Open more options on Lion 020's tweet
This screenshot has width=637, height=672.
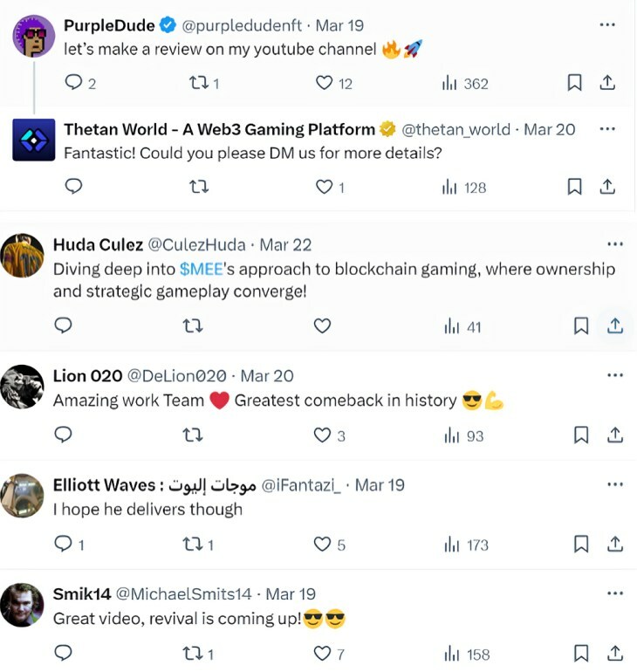[614, 375]
